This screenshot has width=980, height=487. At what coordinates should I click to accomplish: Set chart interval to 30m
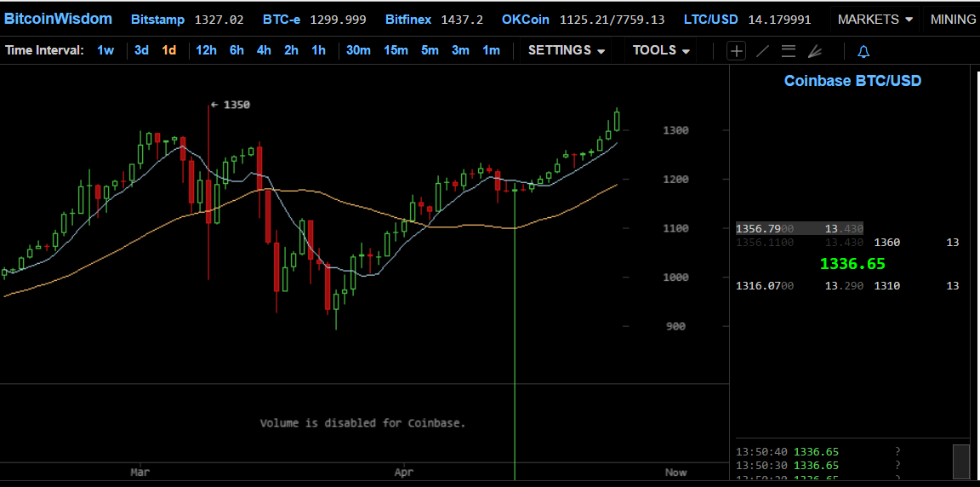[x=358, y=50]
